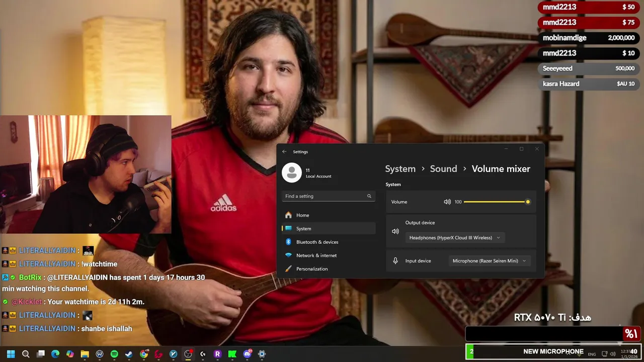644x362 pixels.
Task: Open the green Kick app in the taskbar
Action: point(232,354)
